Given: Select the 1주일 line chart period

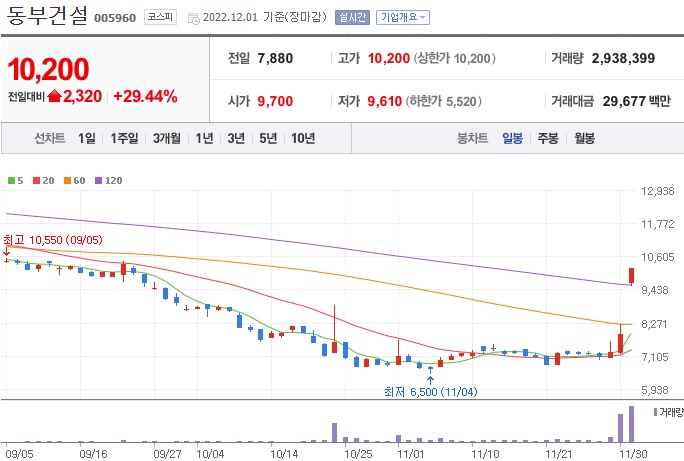Looking at the screenshot, I should (124, 138).
